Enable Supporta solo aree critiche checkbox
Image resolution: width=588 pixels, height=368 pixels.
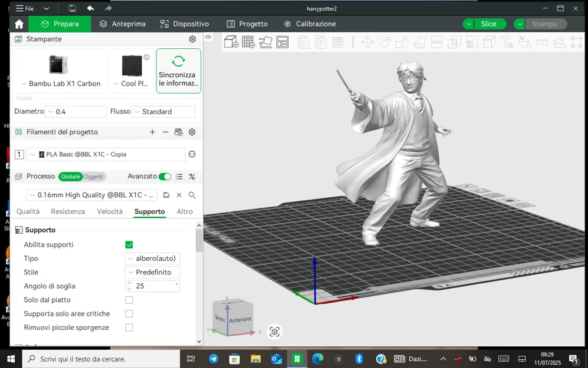[x=129, y=314]
